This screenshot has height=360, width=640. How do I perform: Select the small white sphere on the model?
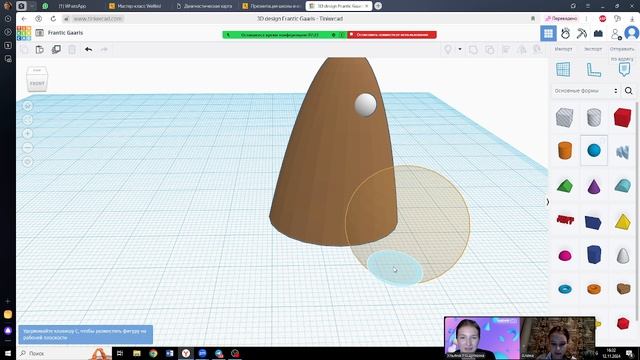click(365, 104)
